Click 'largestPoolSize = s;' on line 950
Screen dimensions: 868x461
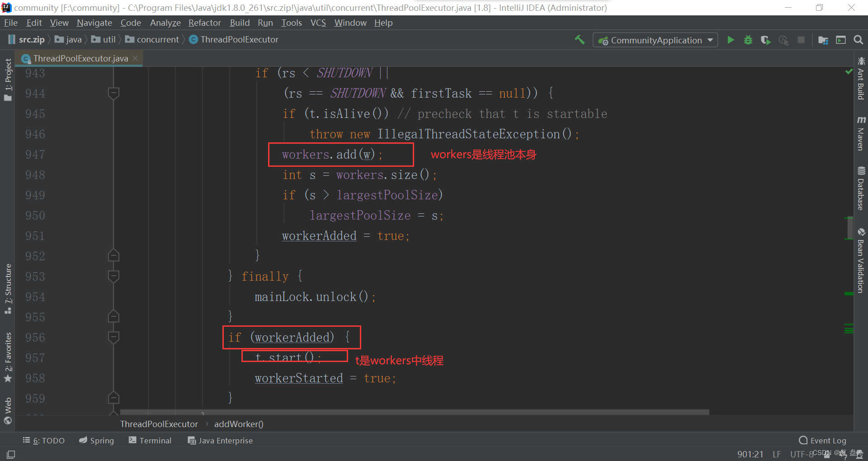tap(377, 216)
